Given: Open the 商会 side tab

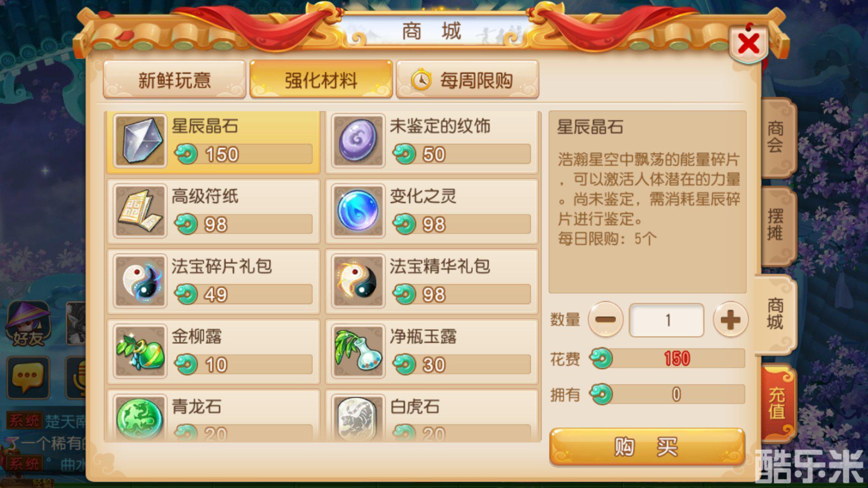Looking at the screenshot, I should pyautogui.click(x=776, y=137).
